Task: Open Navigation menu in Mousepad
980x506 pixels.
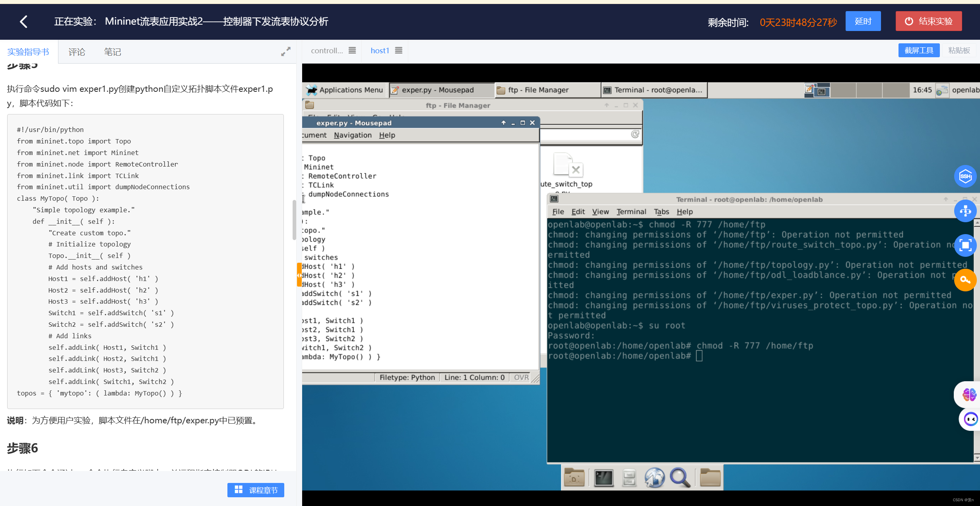Action: point(353,135)
